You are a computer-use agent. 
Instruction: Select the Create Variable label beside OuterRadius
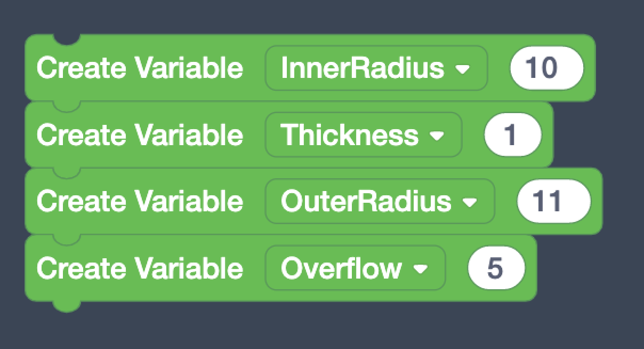[140, 202]
